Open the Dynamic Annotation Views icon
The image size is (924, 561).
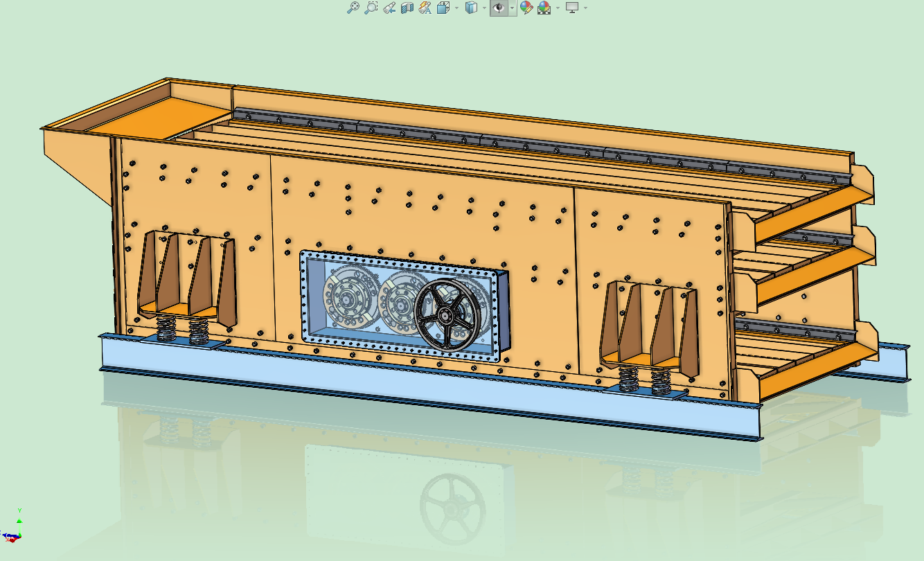pos(425,8)
